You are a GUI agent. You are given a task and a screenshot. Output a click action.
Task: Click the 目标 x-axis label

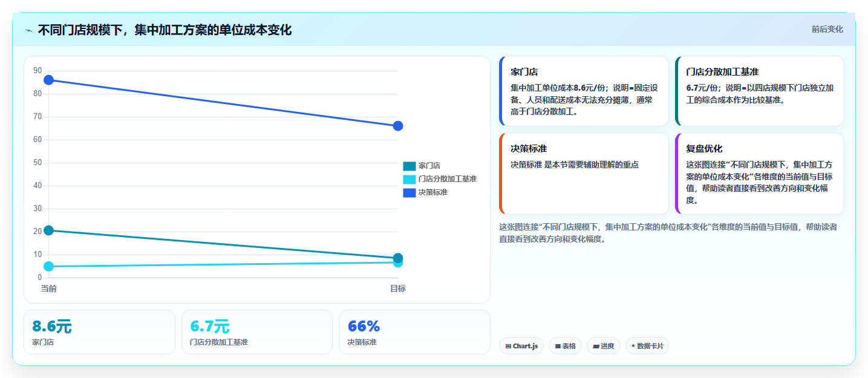tap(398, 288)
